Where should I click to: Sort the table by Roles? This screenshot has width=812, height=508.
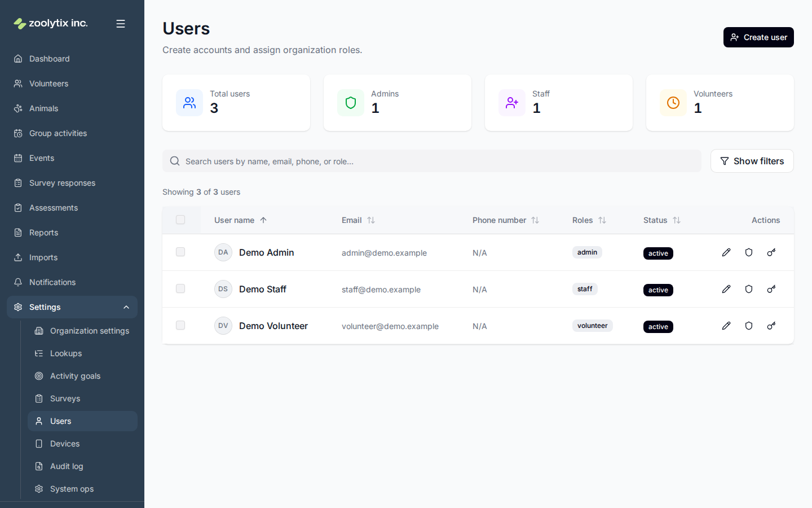[x=589, y=220]
